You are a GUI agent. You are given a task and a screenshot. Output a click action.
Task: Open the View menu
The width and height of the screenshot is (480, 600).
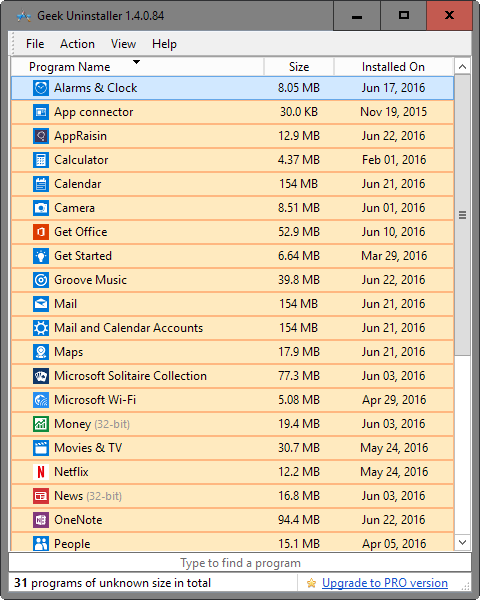pos(123,44)
